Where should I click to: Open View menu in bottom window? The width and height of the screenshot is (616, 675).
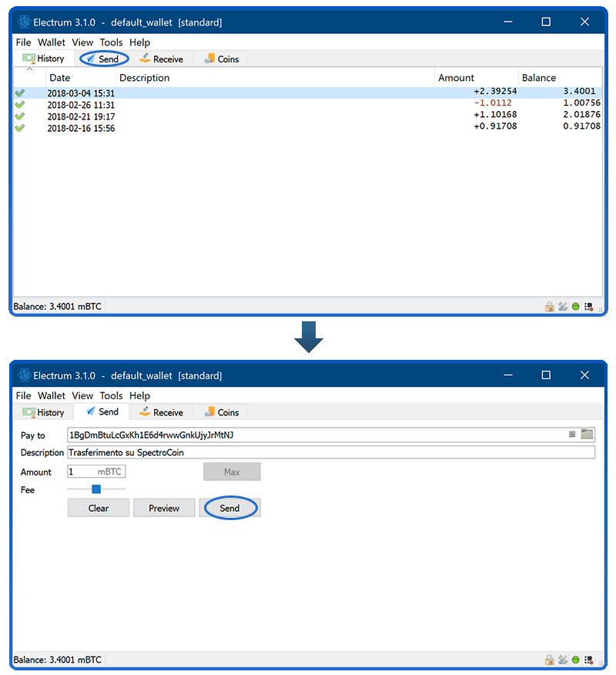82,395
